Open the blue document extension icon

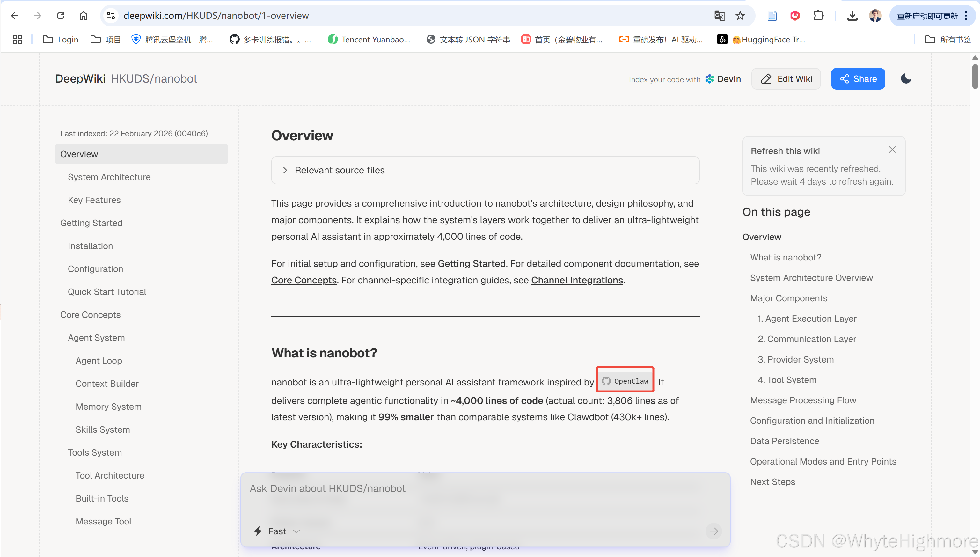(x=772, y=16)
